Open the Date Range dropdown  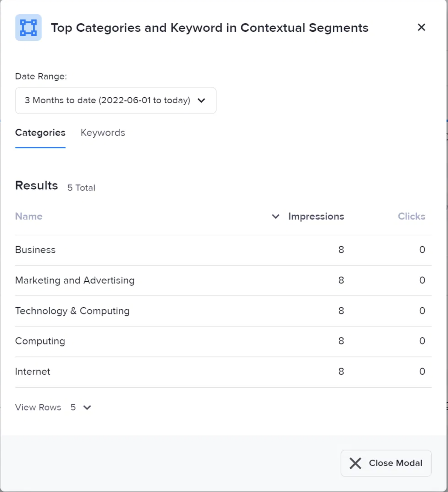point(116,101)
